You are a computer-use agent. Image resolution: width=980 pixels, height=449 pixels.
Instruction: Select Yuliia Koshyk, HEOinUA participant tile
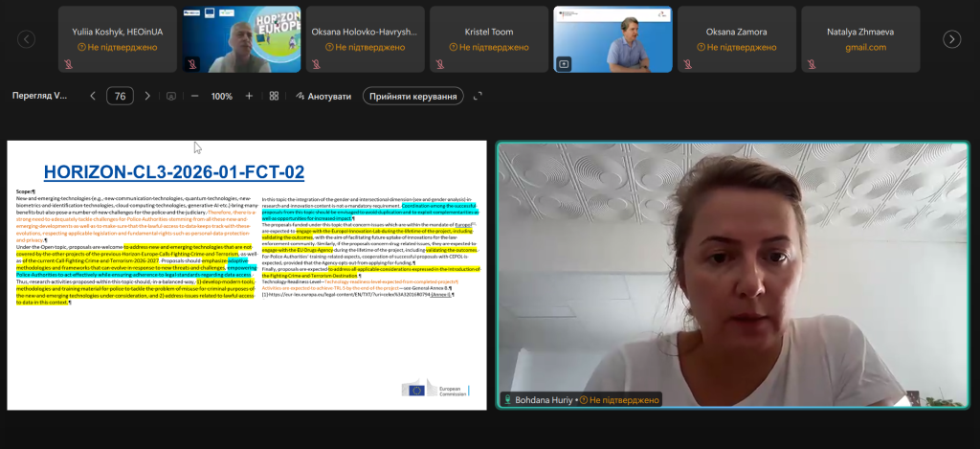(x=118, y=39)
